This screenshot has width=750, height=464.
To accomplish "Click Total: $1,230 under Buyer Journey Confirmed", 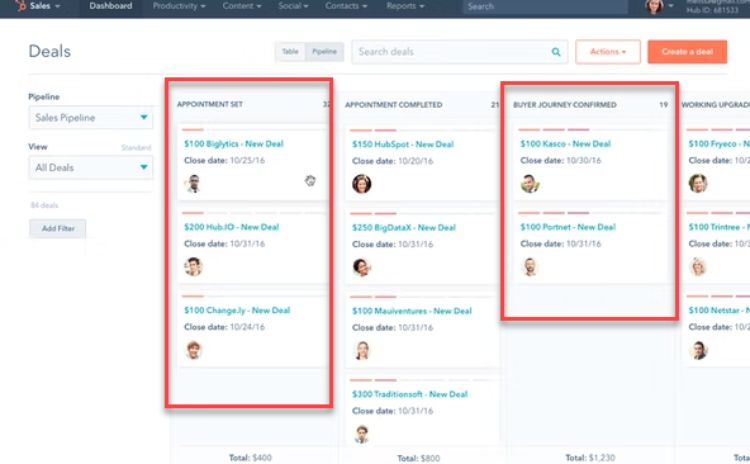I will [x=590, y=458].
